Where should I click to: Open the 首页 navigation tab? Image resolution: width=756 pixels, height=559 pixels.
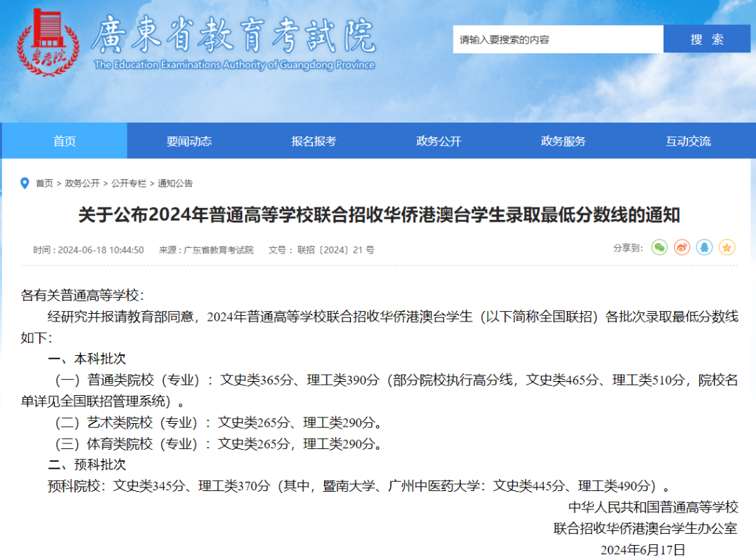click(x=64, y=141)
